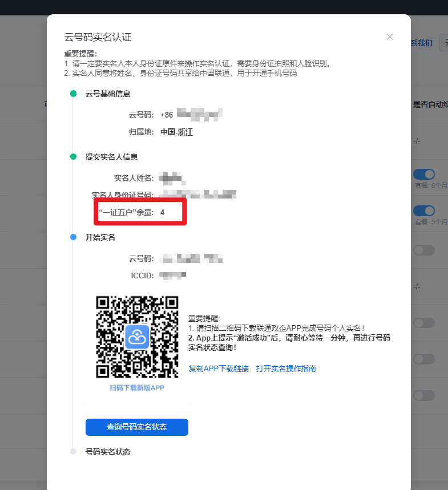The image size is (448, 490).
Task: Open the 复制APP下载链接 link
Action: click(x=219, y=368)
